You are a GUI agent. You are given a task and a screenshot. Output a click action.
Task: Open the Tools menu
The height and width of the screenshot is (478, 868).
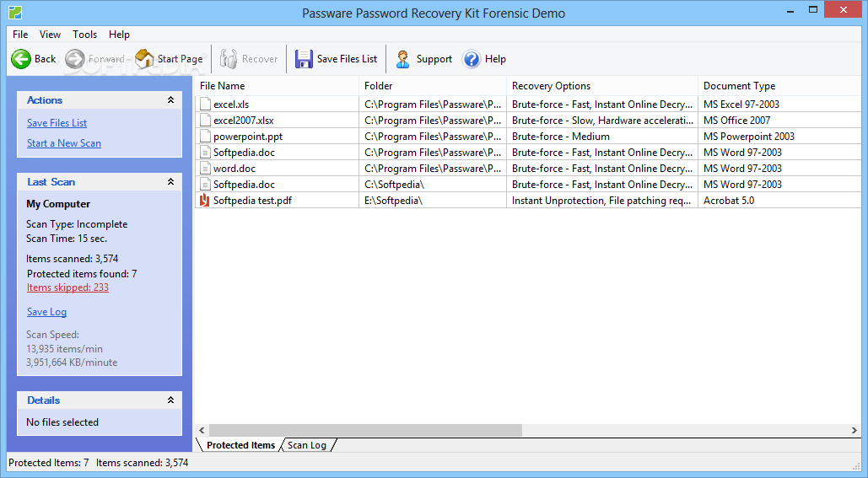[84, 35]
